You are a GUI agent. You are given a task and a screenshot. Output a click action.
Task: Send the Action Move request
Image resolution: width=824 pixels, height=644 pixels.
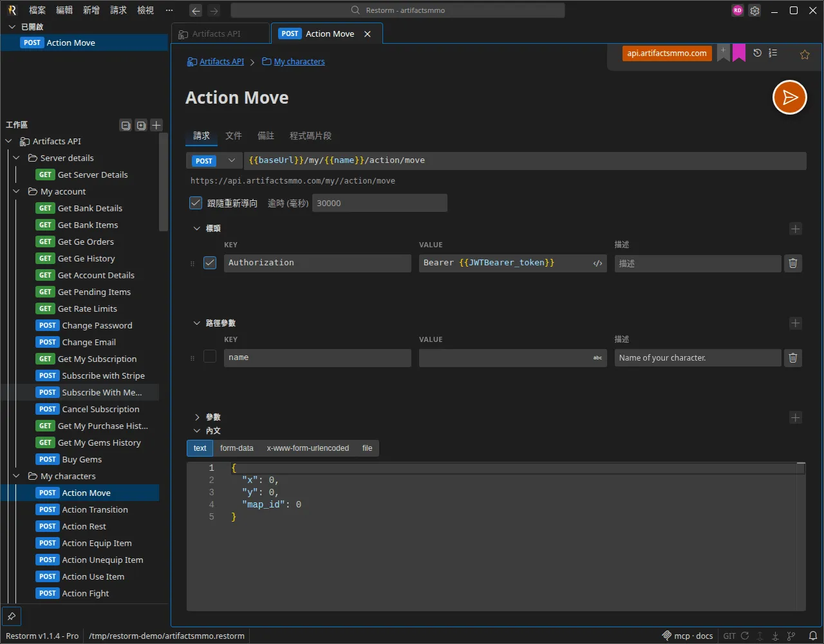click(789, 97)
